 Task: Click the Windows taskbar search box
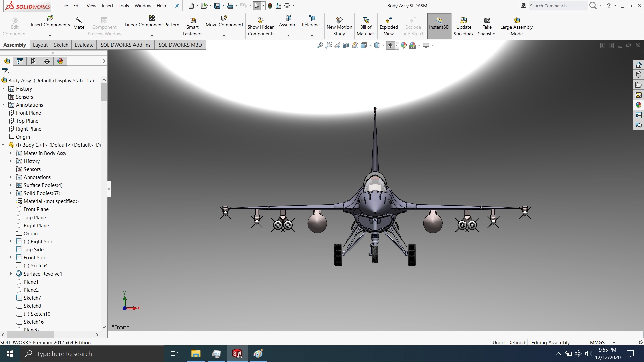(x=92, y=354)
